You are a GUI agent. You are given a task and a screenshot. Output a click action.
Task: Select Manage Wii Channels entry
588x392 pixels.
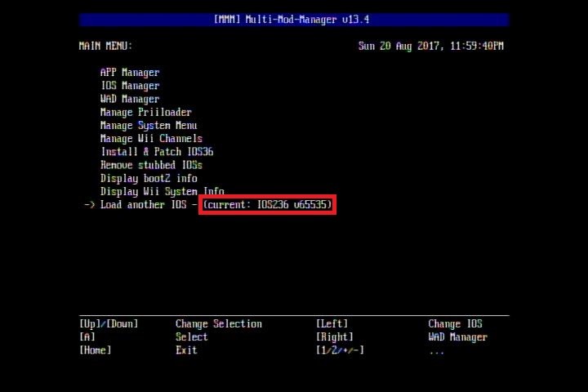click(151, 139)
